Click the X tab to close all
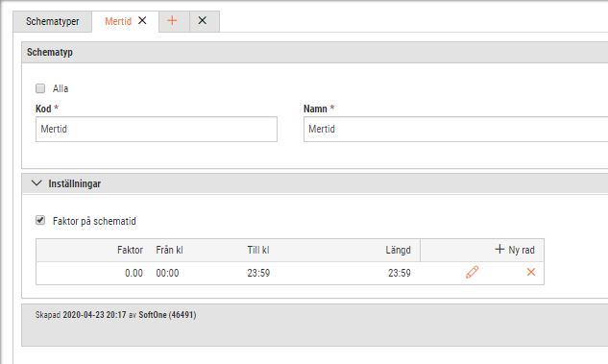This screenshot has width=608, height=364. tap(203, 20)
